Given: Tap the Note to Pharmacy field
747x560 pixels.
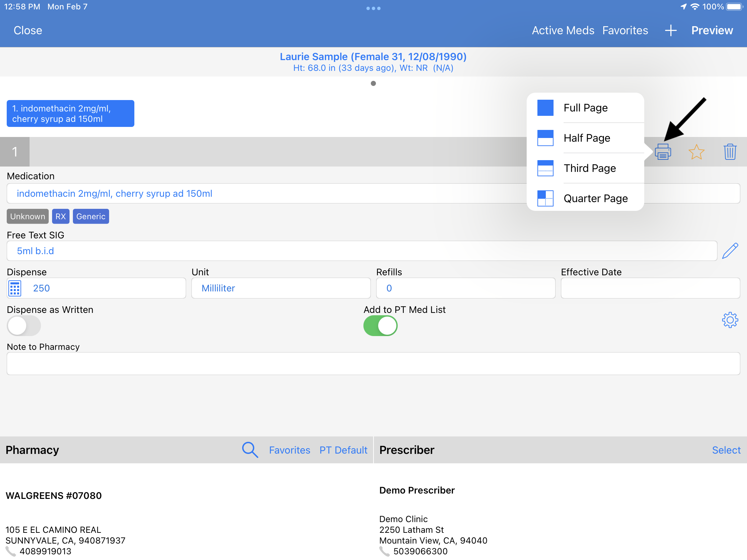Looking at the screenshot, I should [373, 364].
